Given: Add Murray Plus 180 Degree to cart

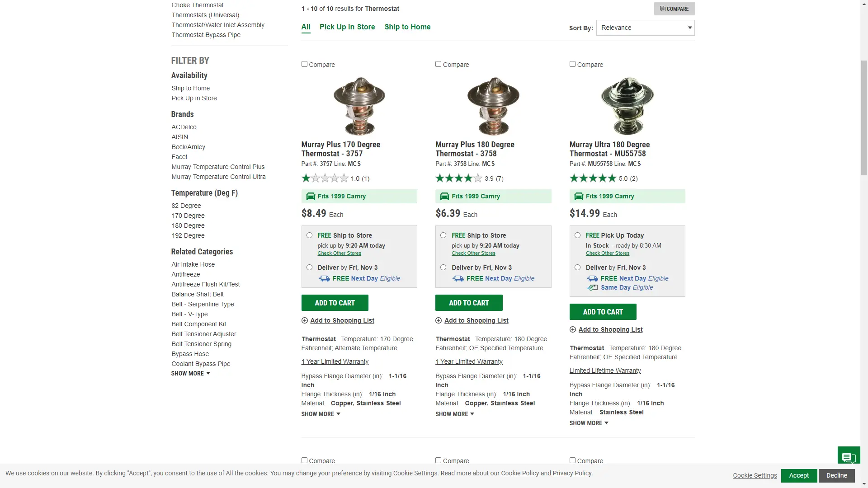Looking at the screenshot, I should [469, 303].
